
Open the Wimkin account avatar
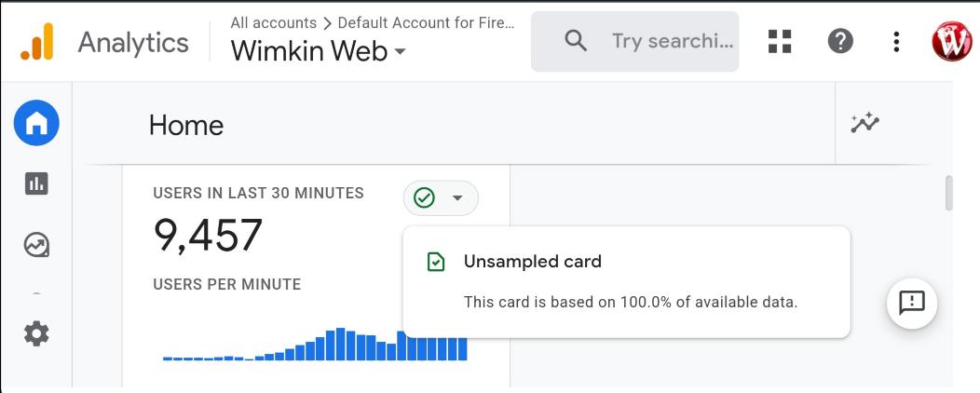[x=951, y=41]
